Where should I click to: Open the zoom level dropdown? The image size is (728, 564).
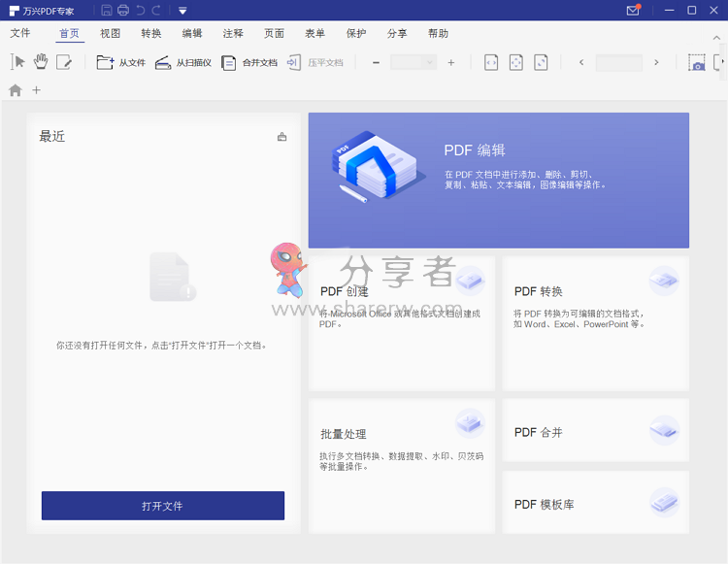(429, 62)
